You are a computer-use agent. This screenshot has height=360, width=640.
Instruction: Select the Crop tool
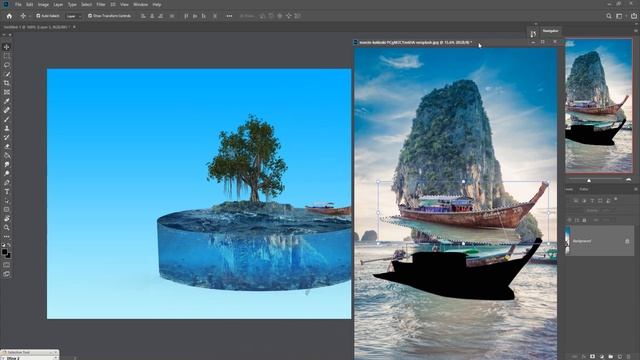click(7, 83)
